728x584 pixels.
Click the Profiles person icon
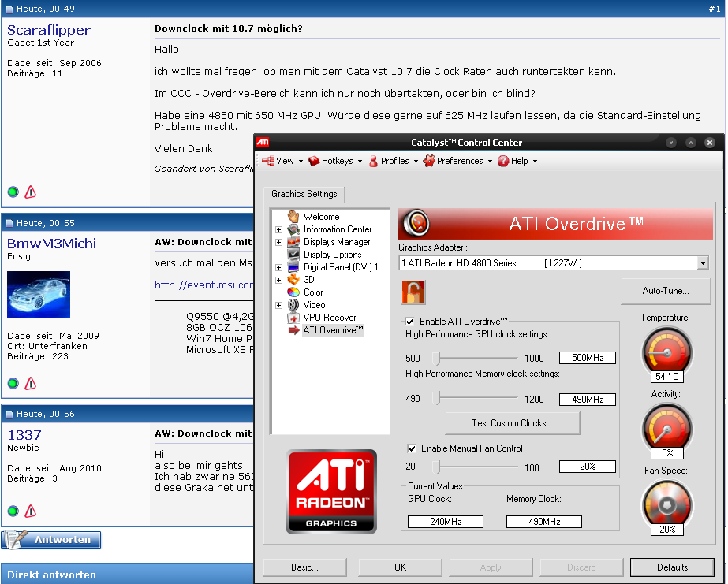[373, 161]
